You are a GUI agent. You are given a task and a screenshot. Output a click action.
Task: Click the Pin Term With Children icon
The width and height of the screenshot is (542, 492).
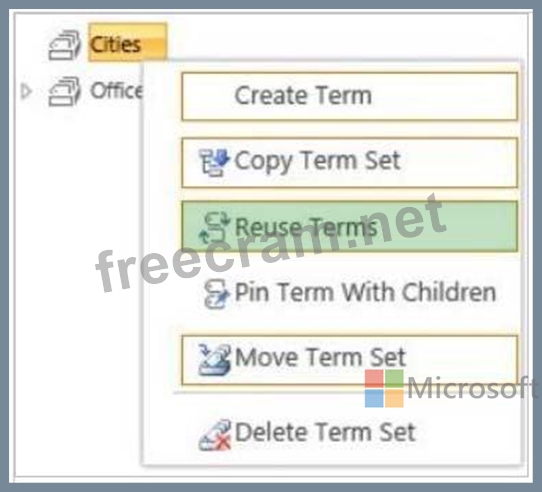(216, 294)
